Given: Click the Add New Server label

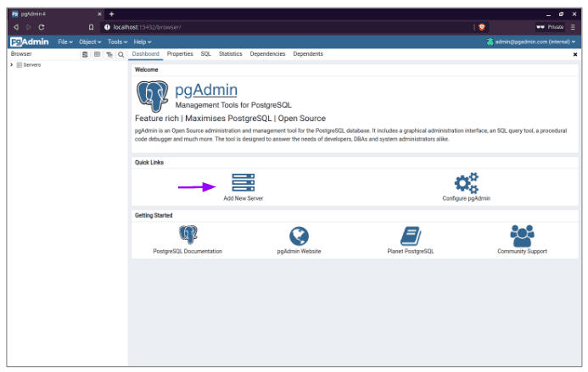Looking at the screenshot, I should pos(244,198).
